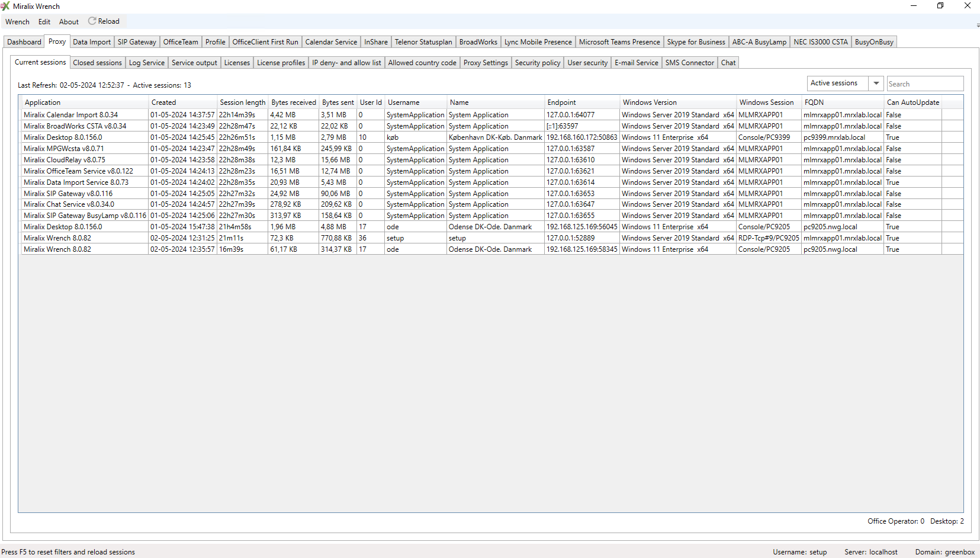Click the Search input field
This screenshot has width=980, height=558.
[925, 84]
